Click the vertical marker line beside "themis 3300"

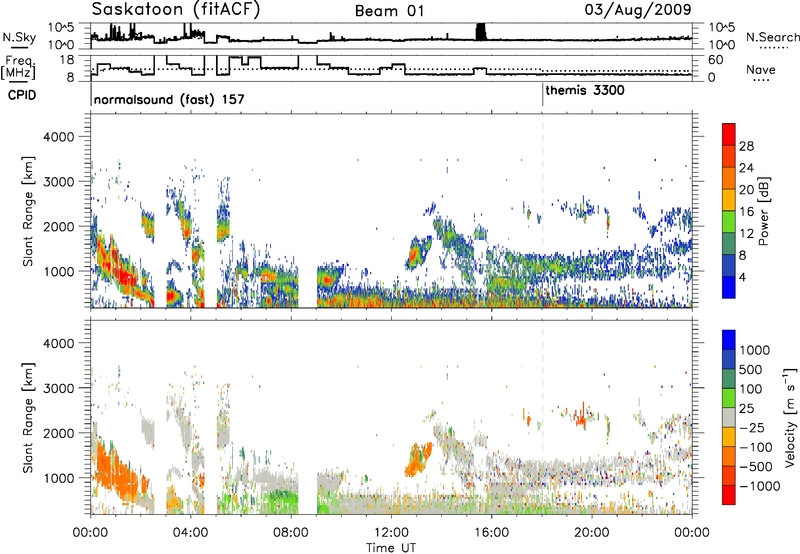coord(542,95)
